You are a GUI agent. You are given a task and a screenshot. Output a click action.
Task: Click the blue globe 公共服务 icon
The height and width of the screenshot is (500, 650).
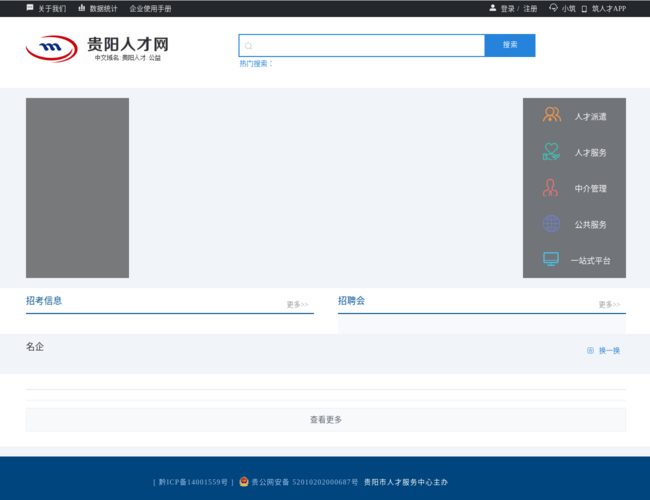(x=551, y=224)
